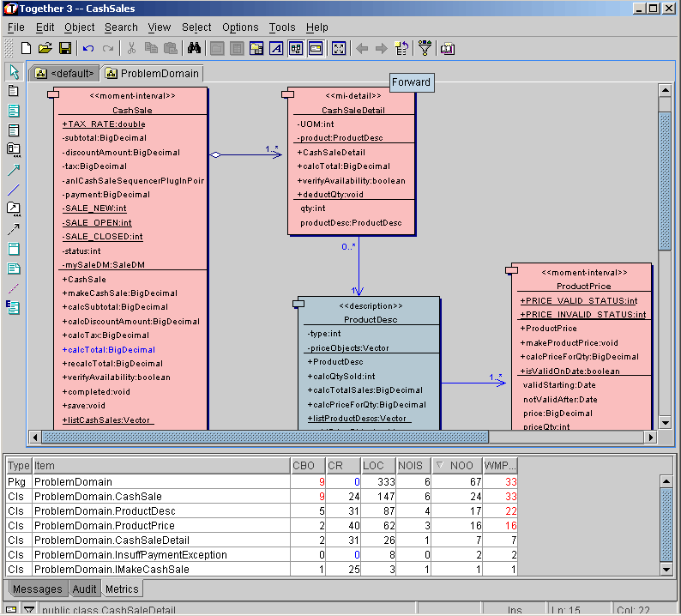Click the down triangle in the status bar
Viewport: 681px width, 616px height.
click(28, 610)
